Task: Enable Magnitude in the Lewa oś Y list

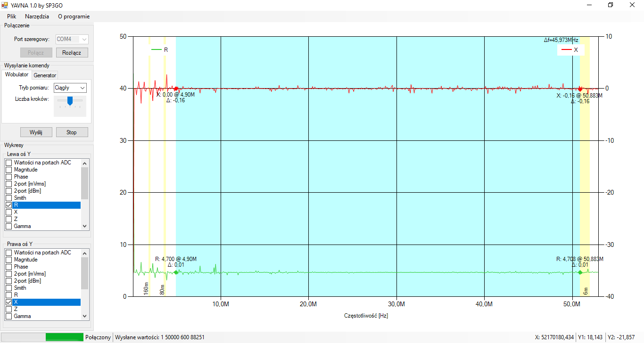Action: (9, 170)
